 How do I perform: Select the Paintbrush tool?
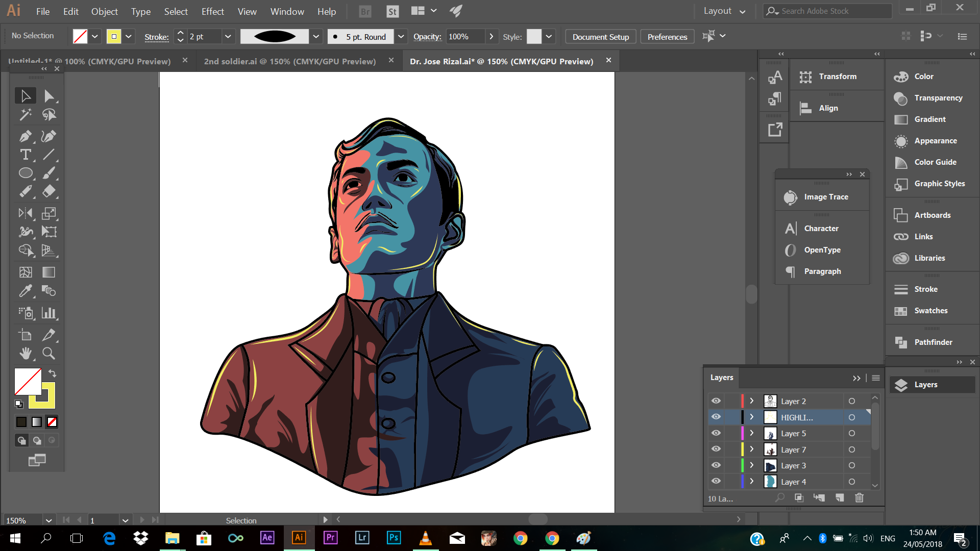click(49, 173)
